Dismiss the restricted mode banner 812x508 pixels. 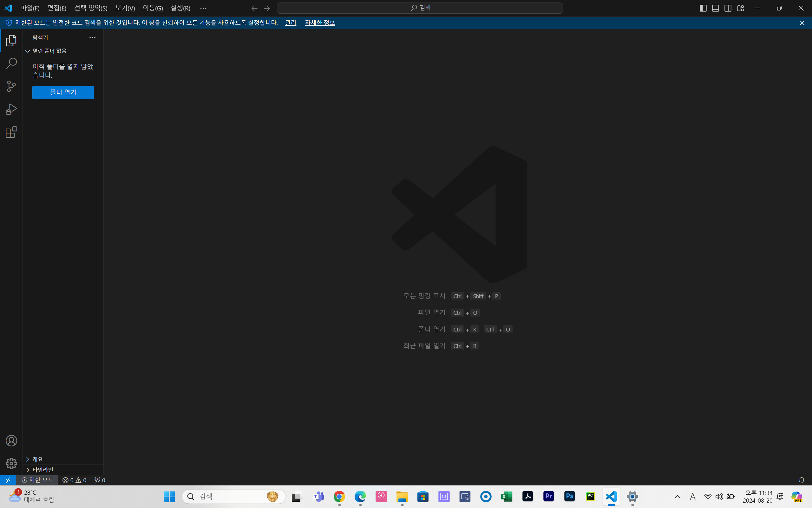point(802,23)
